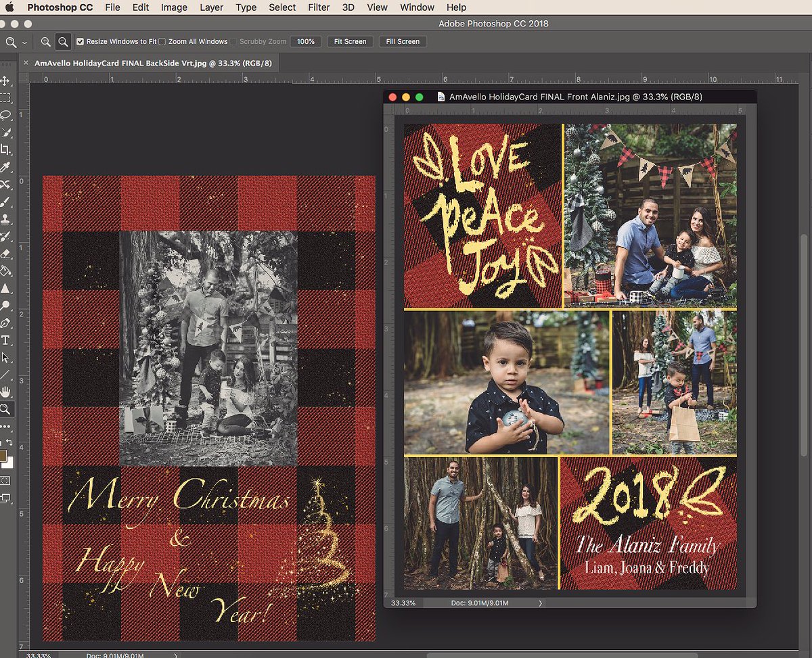Select the Line shape tool
This screenshot has width=812, height=658.
(5, 375)
